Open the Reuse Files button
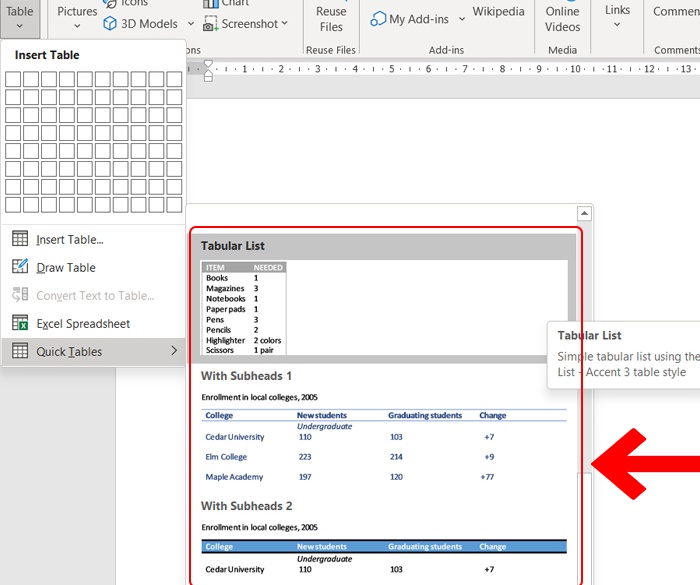 331,19
